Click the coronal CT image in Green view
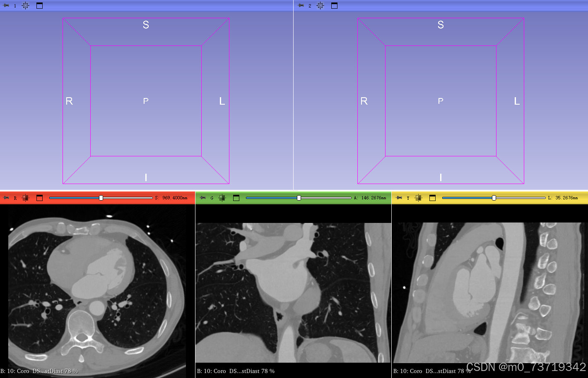 [x=293, y=293]
